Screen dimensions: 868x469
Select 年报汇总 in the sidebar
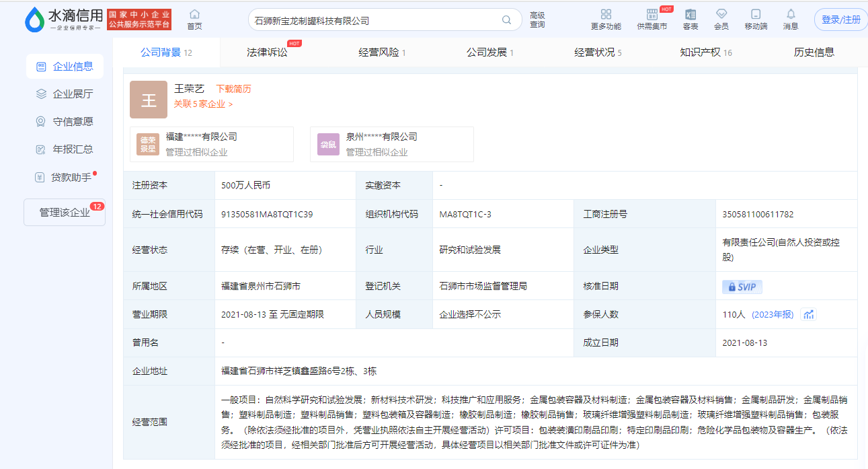point(65,149)
